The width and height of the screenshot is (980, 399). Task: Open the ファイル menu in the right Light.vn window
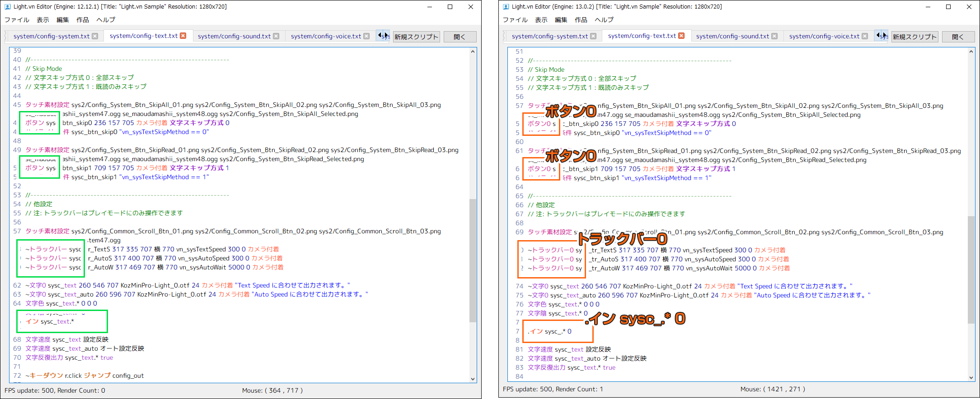click(x=515, y=20)
